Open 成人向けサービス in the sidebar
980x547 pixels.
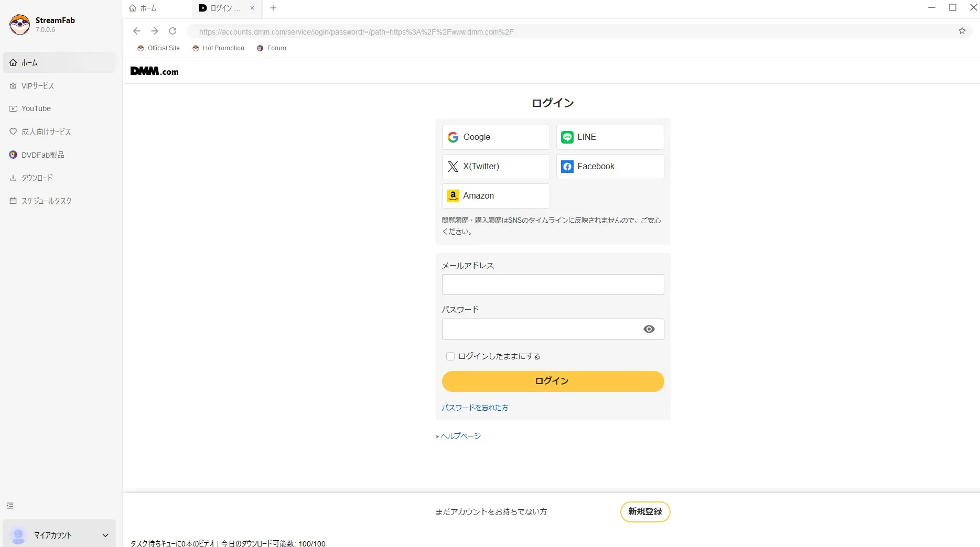click(x=59, y=132)
